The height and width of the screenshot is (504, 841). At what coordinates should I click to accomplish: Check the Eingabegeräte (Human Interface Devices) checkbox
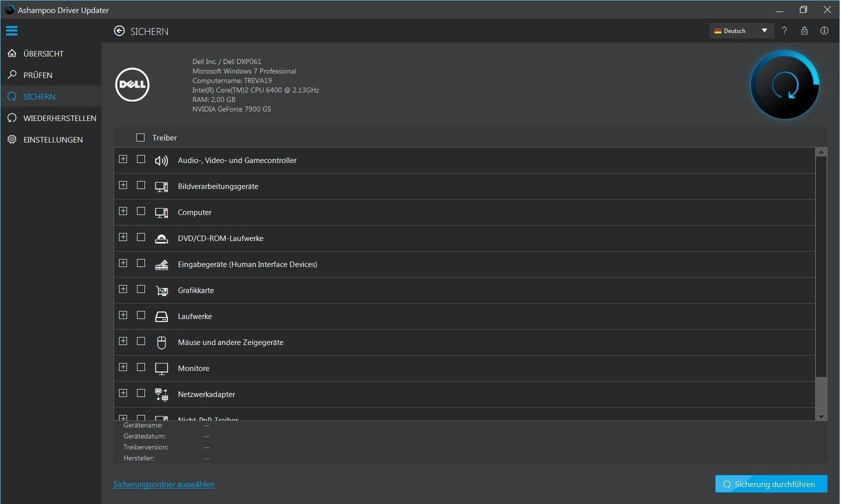[x=141, y=263]
